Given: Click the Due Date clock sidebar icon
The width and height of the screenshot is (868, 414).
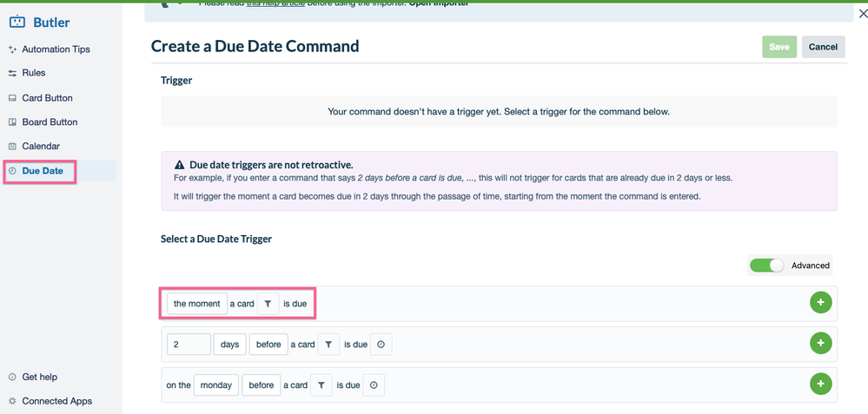Looking at the screenshot, I should click(x=13, y=171).
